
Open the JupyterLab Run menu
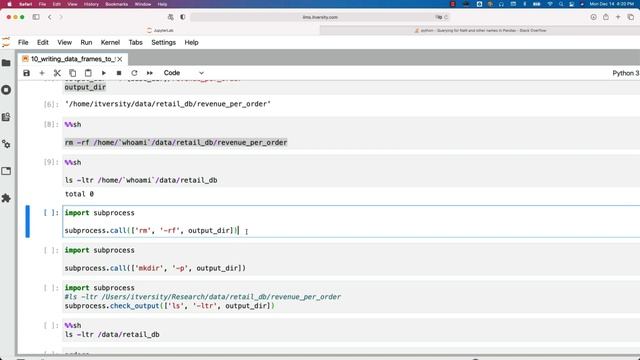pyautogui.click(x=86, y=42)
